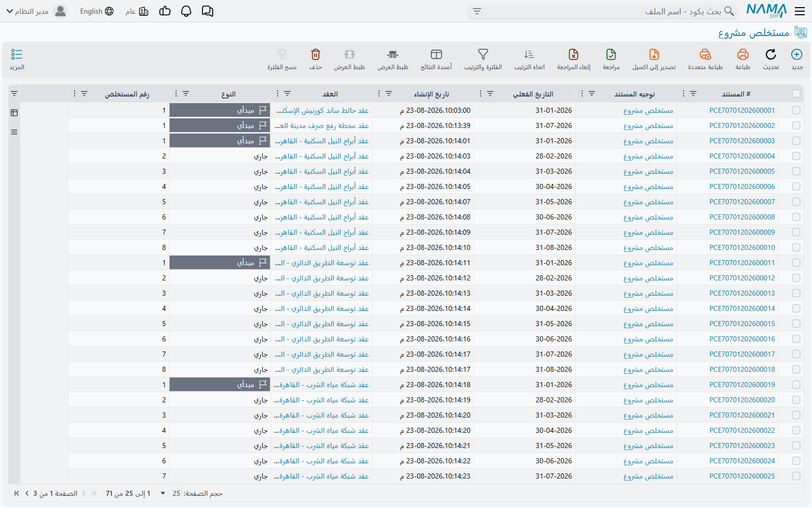Image resolution: width=812 pixels, height=508 pixels.
Task: Open filter for النوع column
Action: [x=186, y=93]
